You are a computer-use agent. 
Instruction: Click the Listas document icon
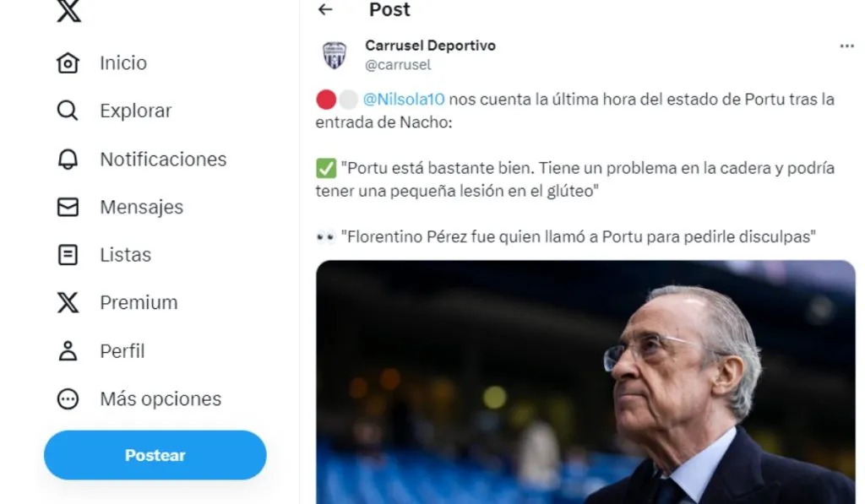[x=68, y=255]
